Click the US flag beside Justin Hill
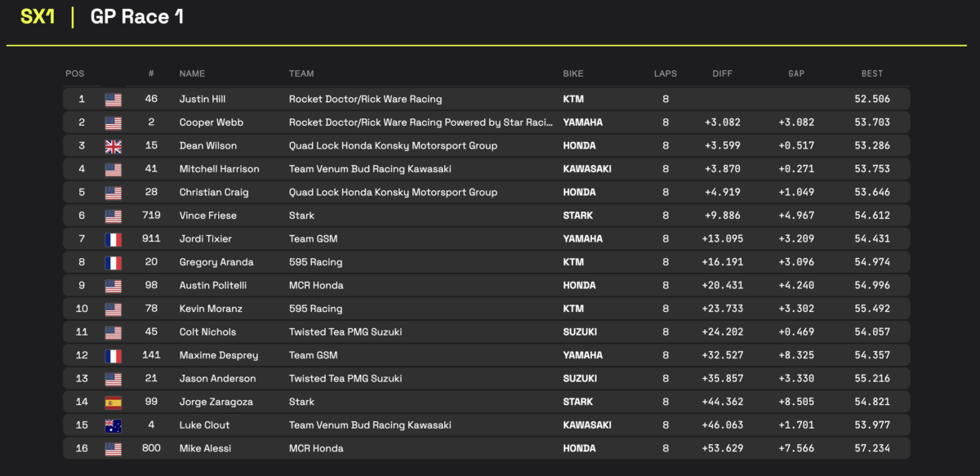Screen dimensions: 980x476 pyautogui.click(x=113, y=100)
